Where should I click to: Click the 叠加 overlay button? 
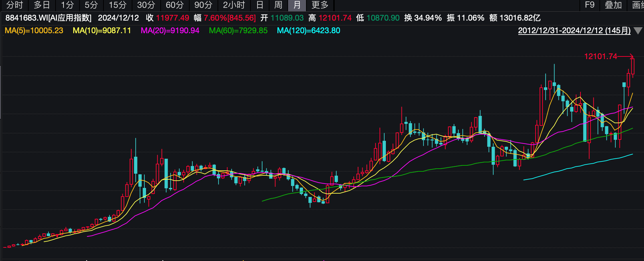click(613, 5)
